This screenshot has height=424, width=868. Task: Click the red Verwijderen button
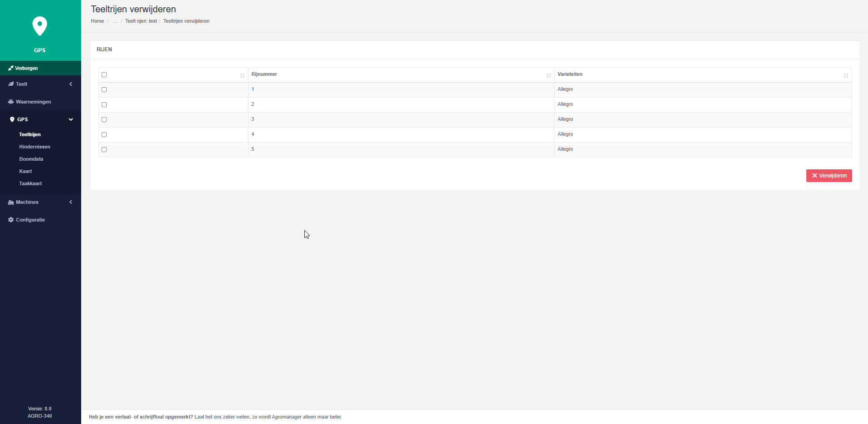[829, 176]
